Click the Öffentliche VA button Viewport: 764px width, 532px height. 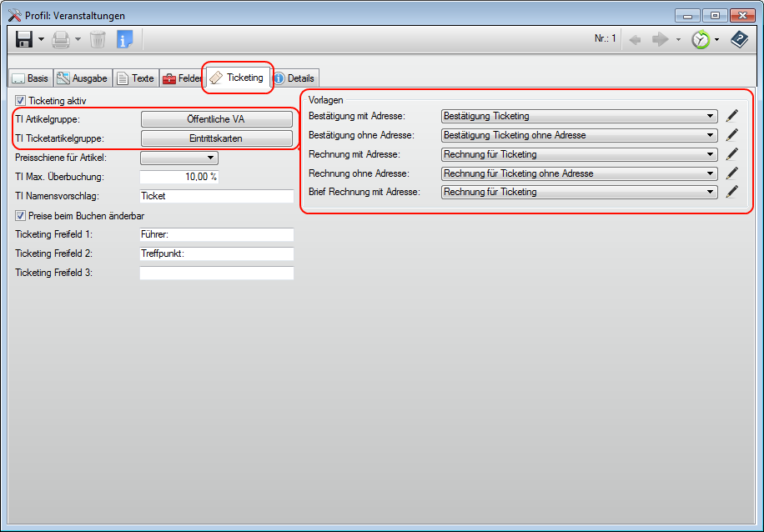[216, 118]
